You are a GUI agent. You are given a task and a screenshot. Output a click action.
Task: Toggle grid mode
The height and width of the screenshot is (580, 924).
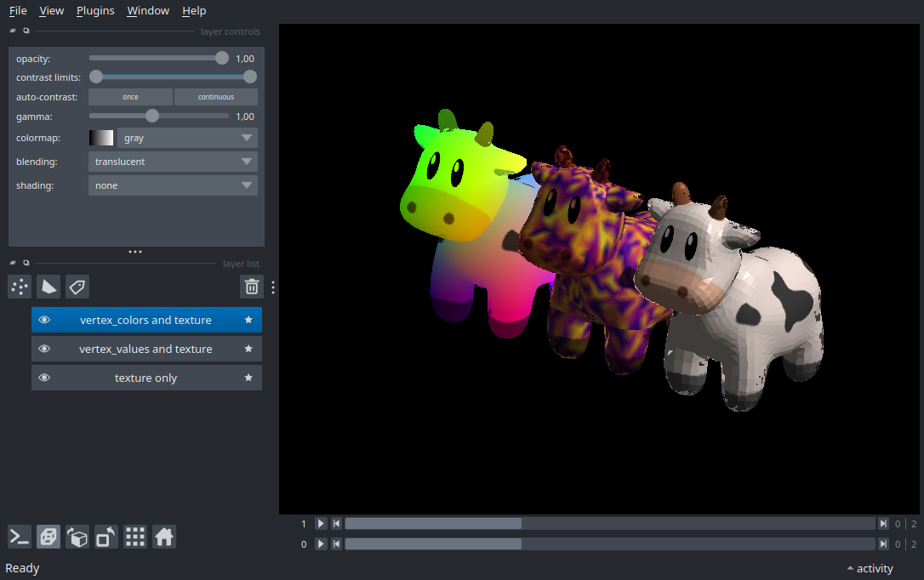point(135,537)
